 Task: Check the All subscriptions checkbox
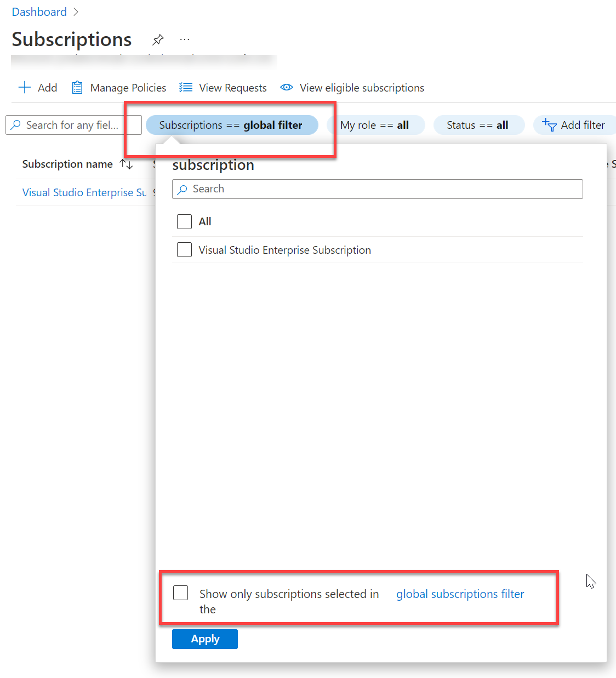coord(184,221)
